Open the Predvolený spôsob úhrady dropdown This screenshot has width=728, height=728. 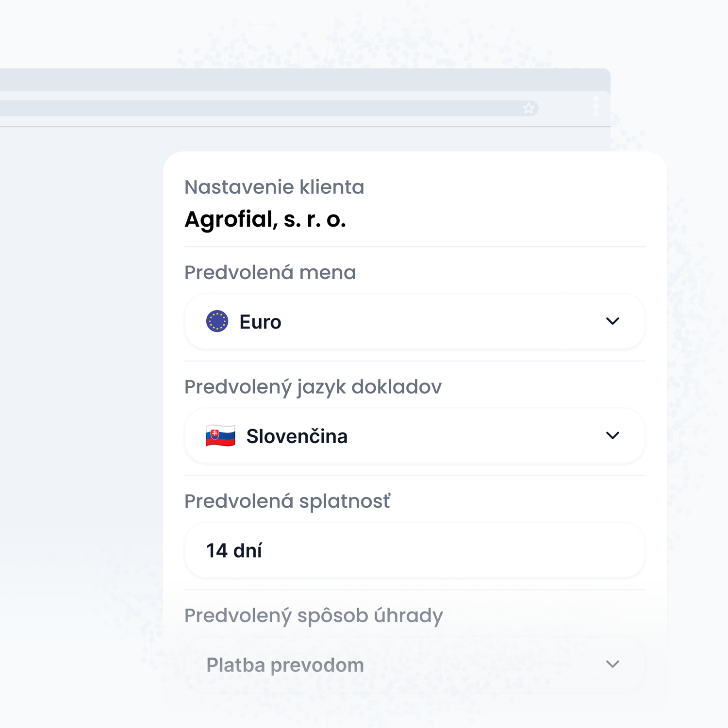coord(414,664)
